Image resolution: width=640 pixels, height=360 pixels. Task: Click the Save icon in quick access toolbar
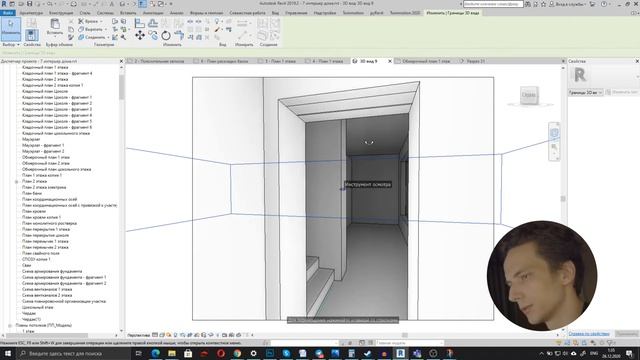tap(29, 4)
